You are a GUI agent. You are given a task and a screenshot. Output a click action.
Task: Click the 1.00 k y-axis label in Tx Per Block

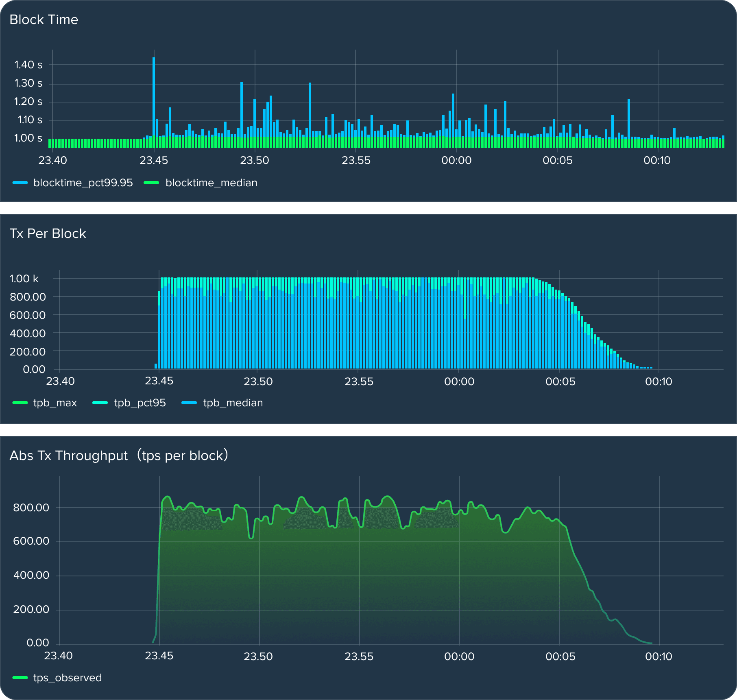coord(24,279)
